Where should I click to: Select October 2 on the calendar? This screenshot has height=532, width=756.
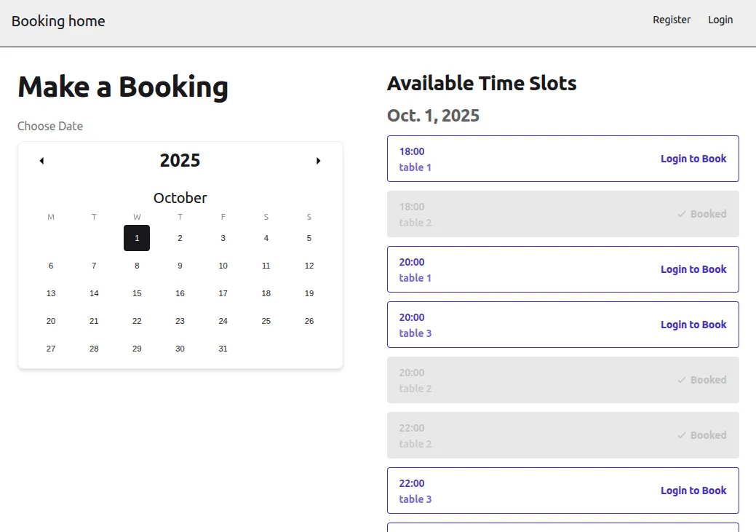point(180,237)
